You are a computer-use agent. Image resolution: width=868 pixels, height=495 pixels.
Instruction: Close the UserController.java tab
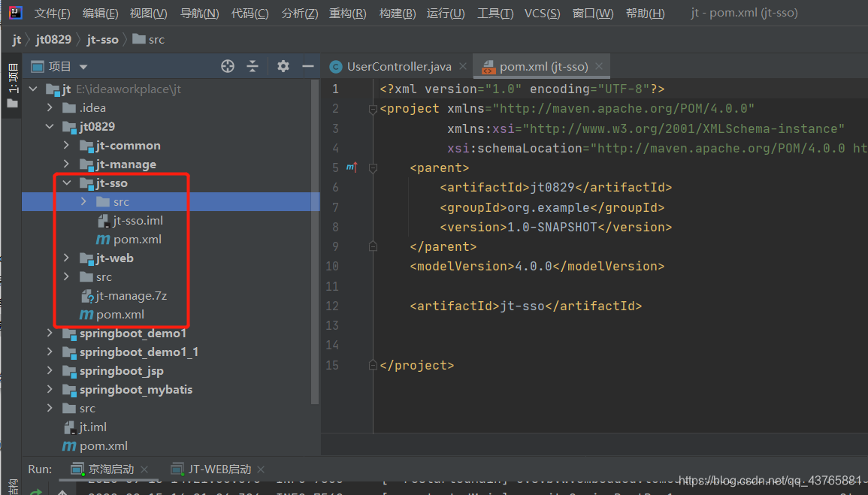click(x=463, y=66)
